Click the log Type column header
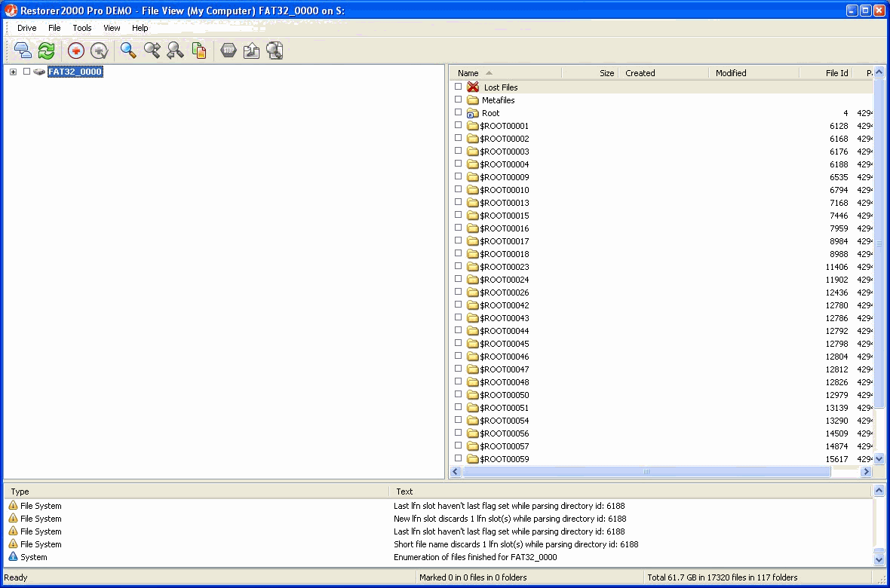Image resolution: width=890 pixels, height=588 pixels. click(196, 492)
